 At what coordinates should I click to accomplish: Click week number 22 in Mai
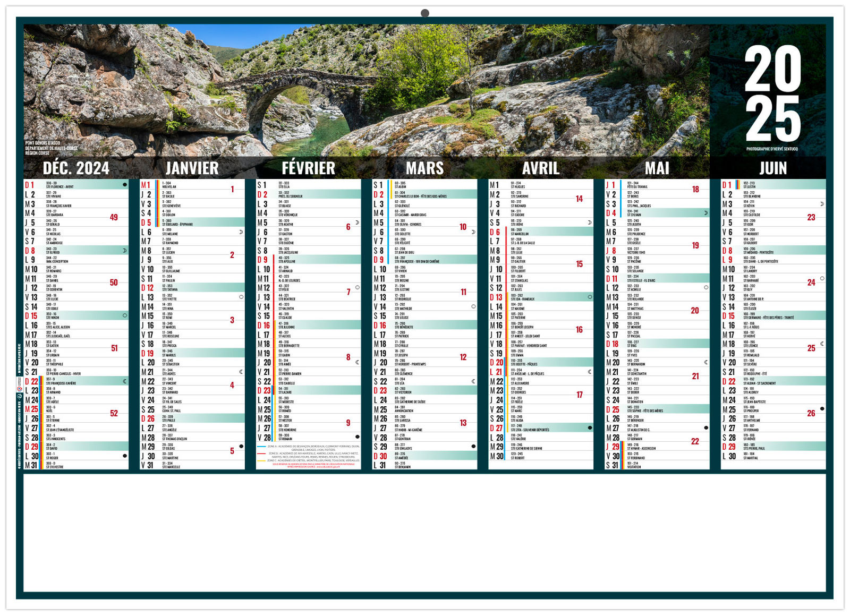click(695, 441)
